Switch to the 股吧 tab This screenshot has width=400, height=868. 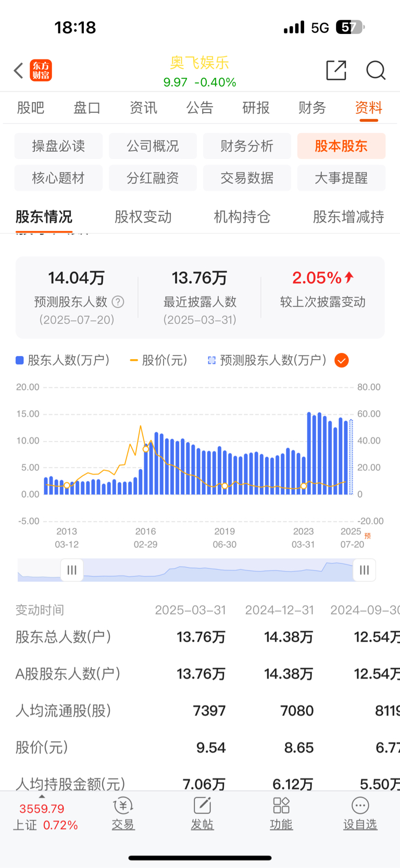pos(31,108)
